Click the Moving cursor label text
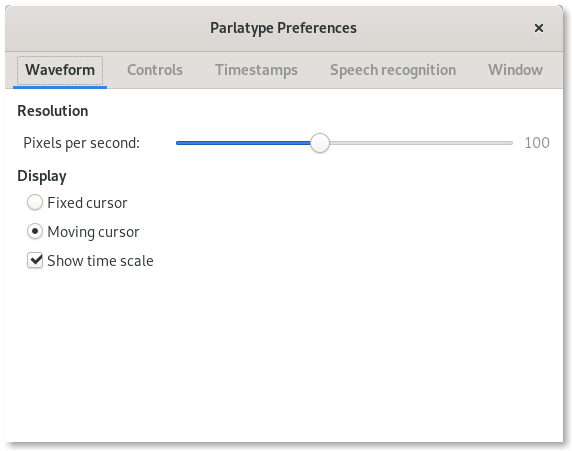Viewport: 572px width, 451px height. coord(93,232)
